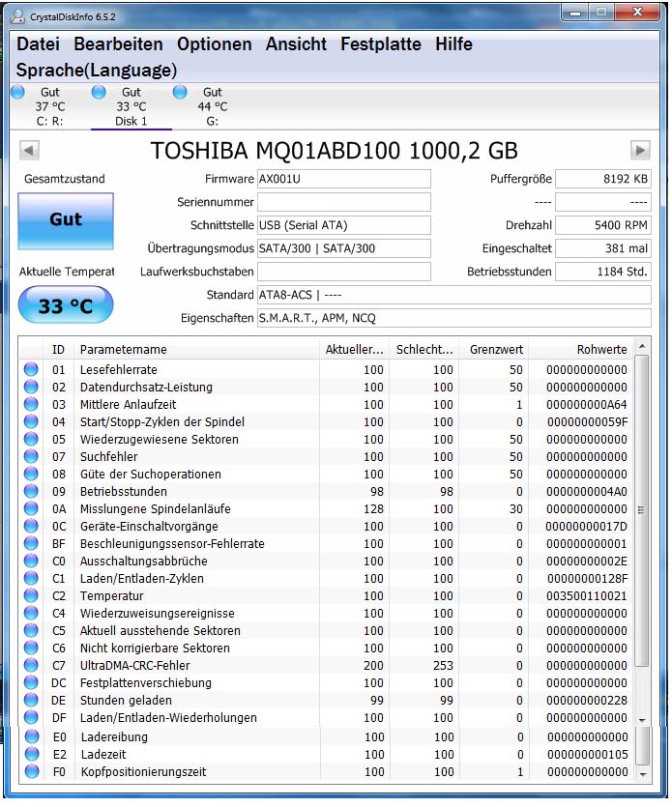Click the Parametername column header
This screenshot has width=672, height=807.
click(x=196, y=350)
